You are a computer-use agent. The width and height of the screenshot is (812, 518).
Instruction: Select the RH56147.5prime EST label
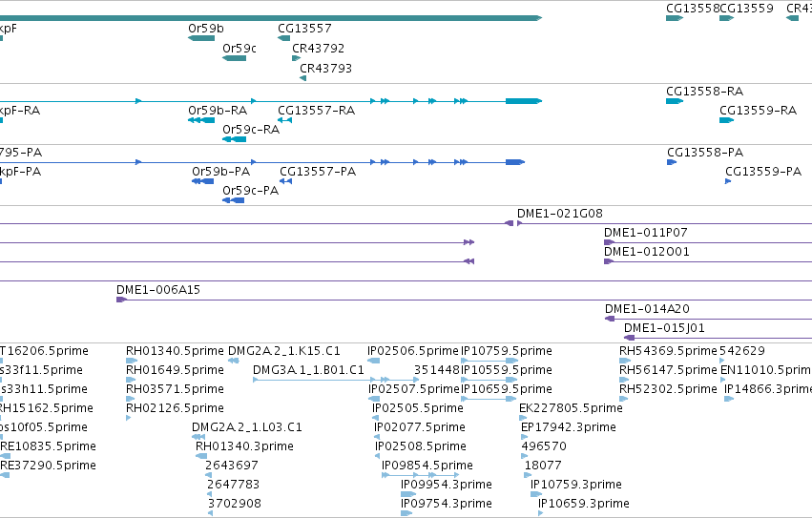coord(668,370)
